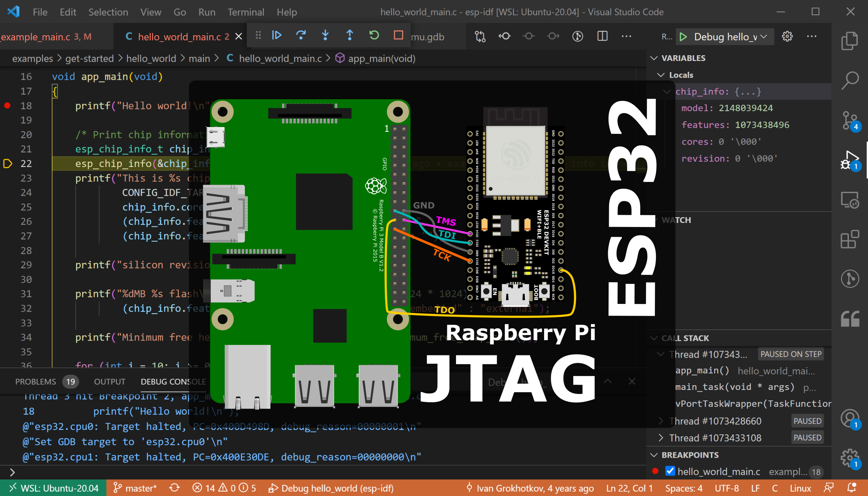Toggle the hello_world_main.c breakpoint checkbox

(x=670, y=471)
